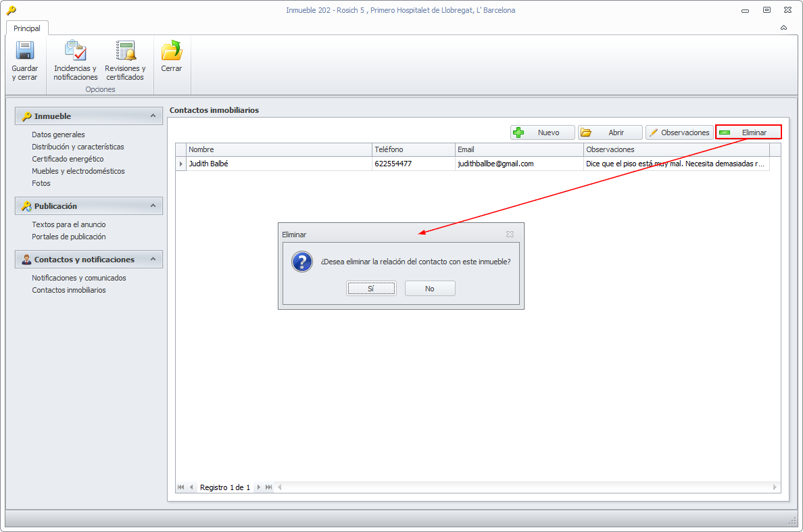
Task: Collapse the Contactos y notificaciones section
Action: pyautogui.click(x=153, y=260)
